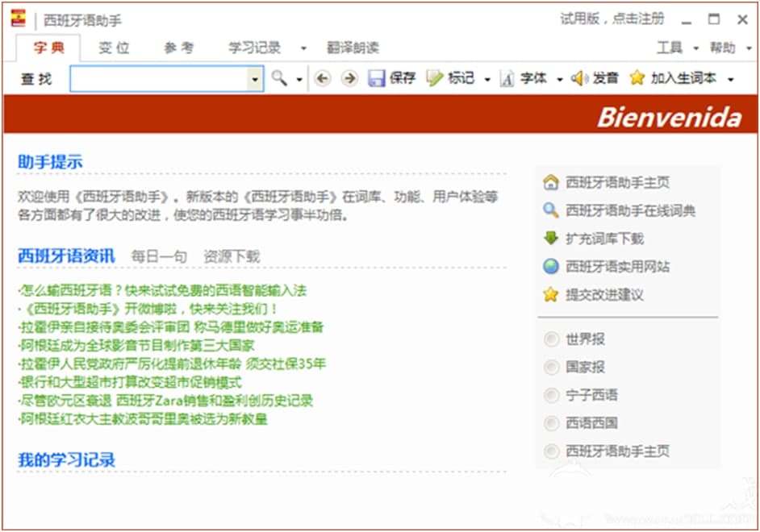The width and height of the screenshot is (760, 532).
Task: Select the 西班牙语资讯 section heading
Action: pos(66,256)
